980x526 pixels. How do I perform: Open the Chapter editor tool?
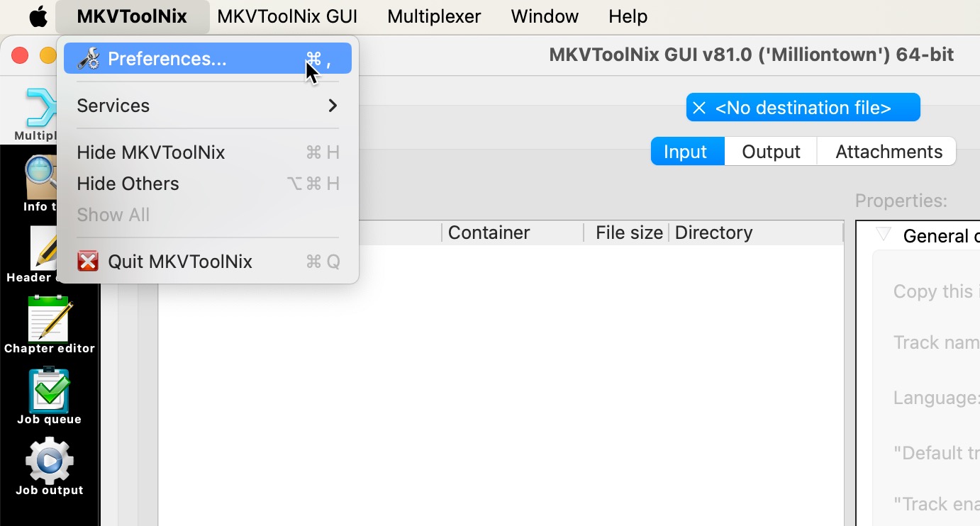49,324
